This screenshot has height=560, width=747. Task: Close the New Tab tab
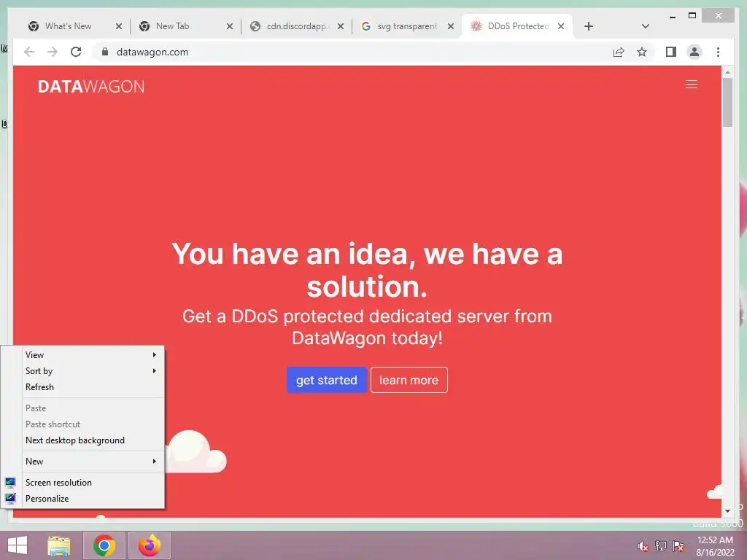click(230, 26)
